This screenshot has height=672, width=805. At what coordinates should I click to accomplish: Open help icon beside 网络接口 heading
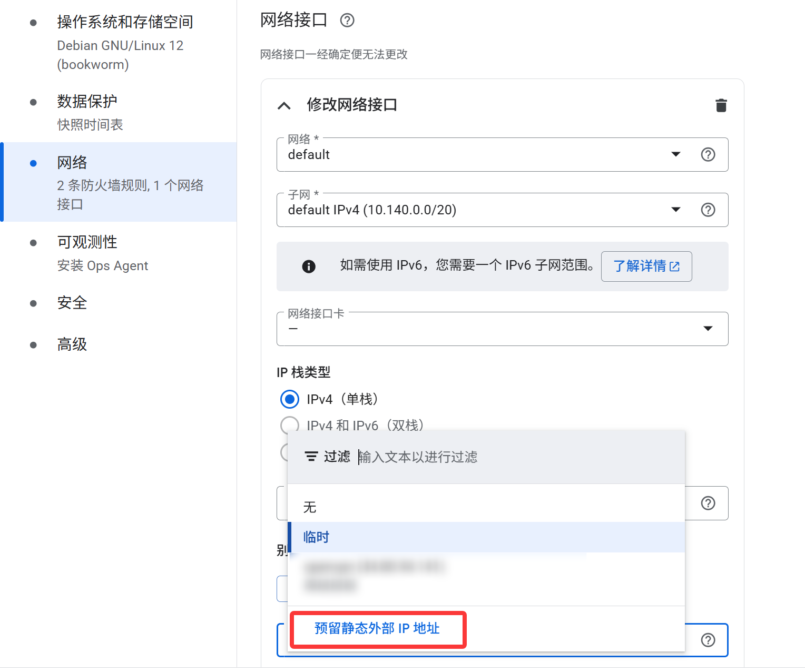347,21
